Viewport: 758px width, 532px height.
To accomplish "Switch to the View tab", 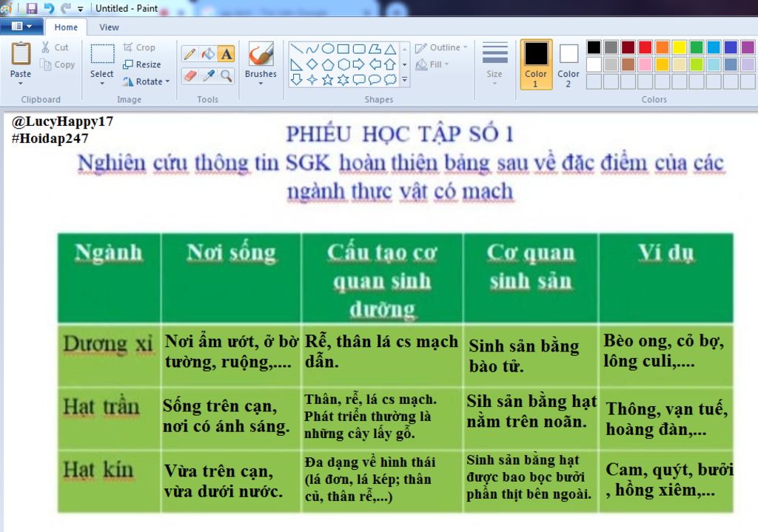I will point(109,27).
